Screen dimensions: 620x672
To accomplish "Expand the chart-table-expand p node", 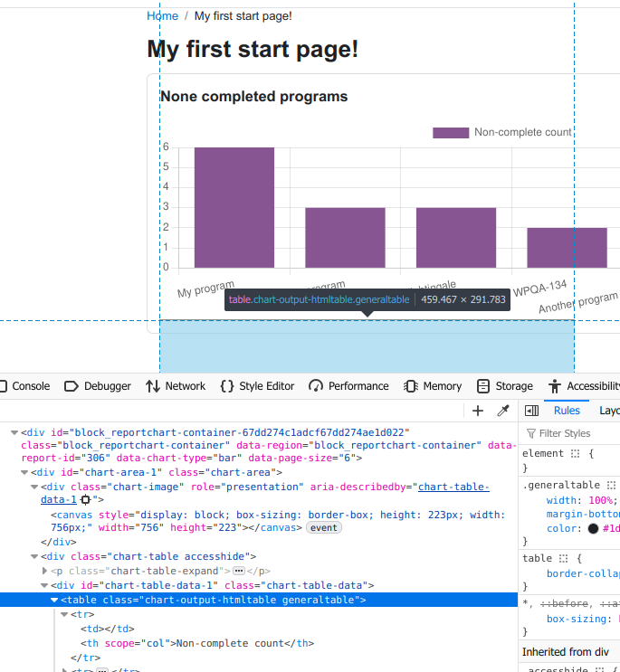I will (x=44, y=571).
